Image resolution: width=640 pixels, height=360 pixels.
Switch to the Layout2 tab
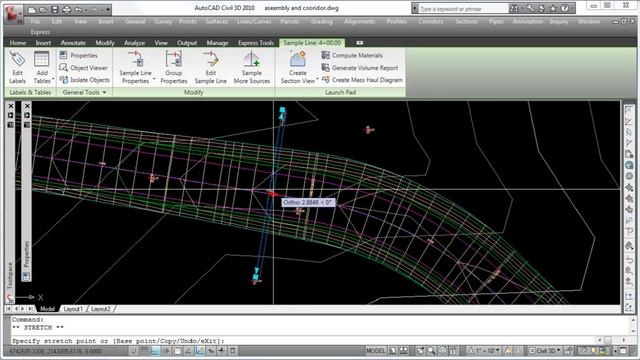click(x=101, y=309)
